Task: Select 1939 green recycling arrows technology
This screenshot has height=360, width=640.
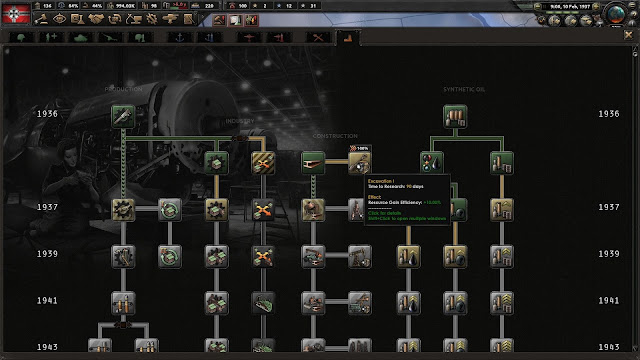Action: (170, 256)
